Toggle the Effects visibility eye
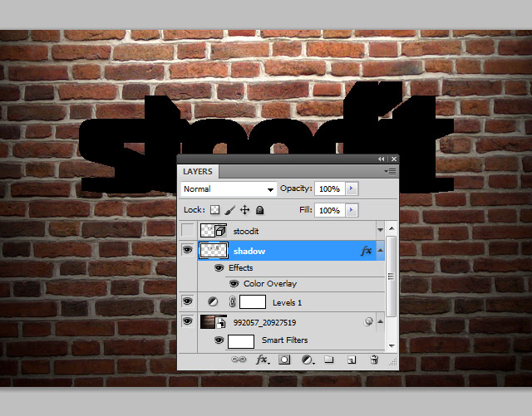This screenshot has width=532, height=416. pos(219,268)
